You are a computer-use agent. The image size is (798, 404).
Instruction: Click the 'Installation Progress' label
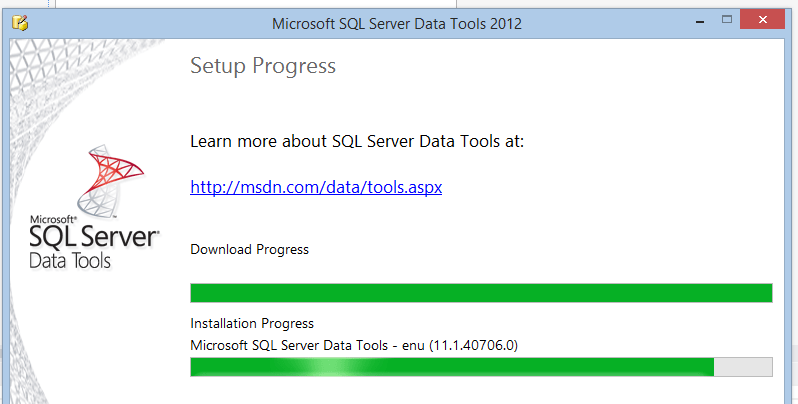point(252,323)
